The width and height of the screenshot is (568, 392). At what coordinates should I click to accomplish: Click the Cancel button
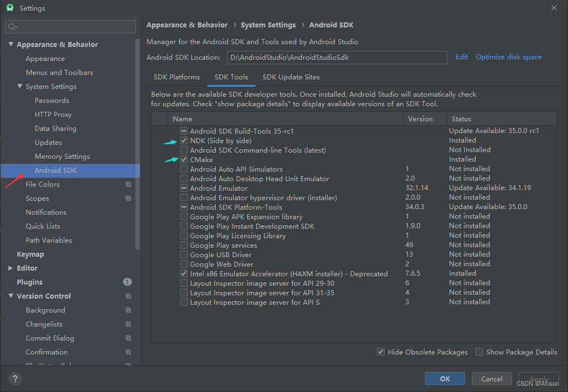(491, 379)
